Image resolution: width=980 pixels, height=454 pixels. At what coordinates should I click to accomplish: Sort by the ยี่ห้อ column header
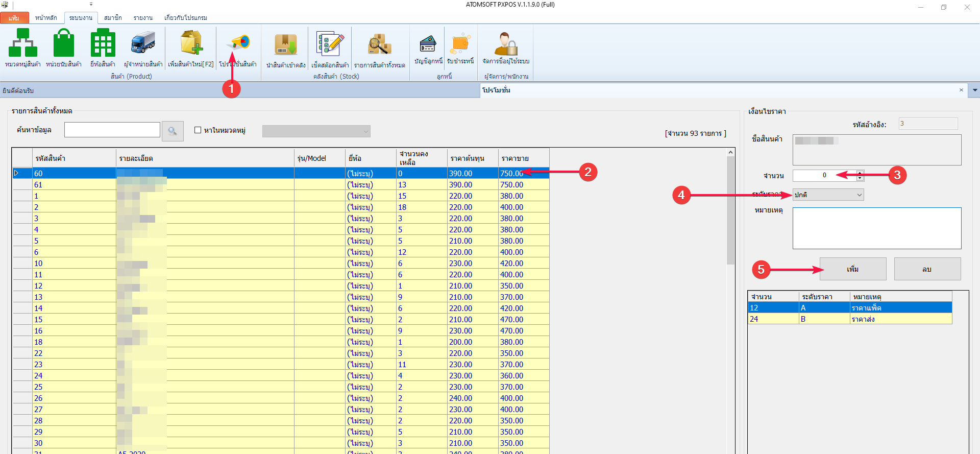371,158
